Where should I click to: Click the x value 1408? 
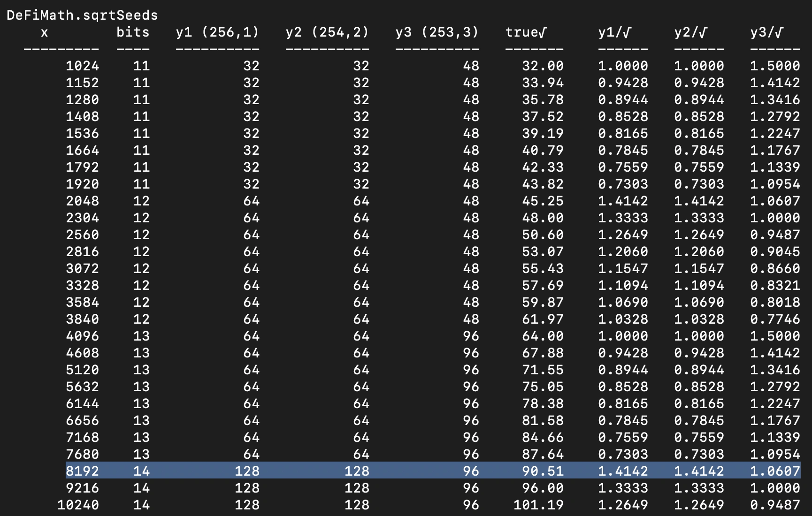82,117
